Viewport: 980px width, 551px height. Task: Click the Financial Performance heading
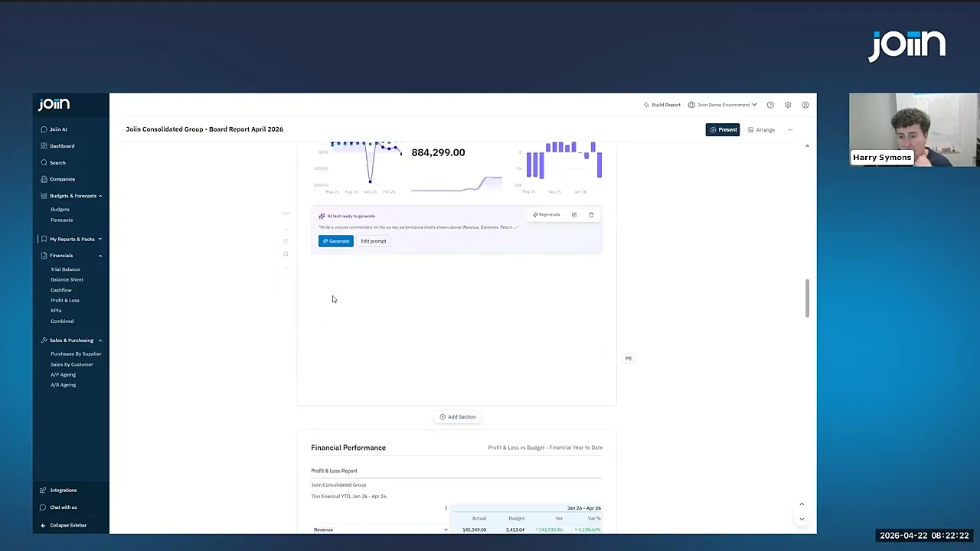coord(348,448)
